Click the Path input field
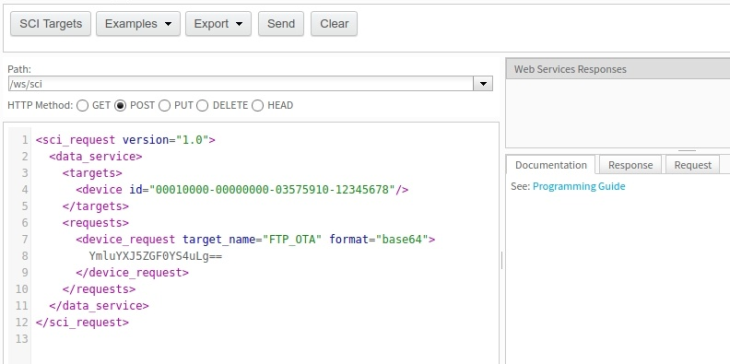 (x=241, y=84)
